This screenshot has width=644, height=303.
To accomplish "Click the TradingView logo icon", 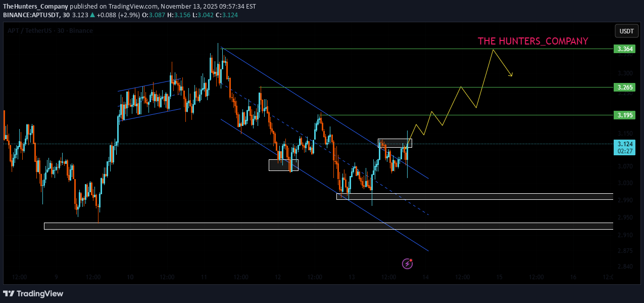I will pyautogui.click(x=9, y=293).
